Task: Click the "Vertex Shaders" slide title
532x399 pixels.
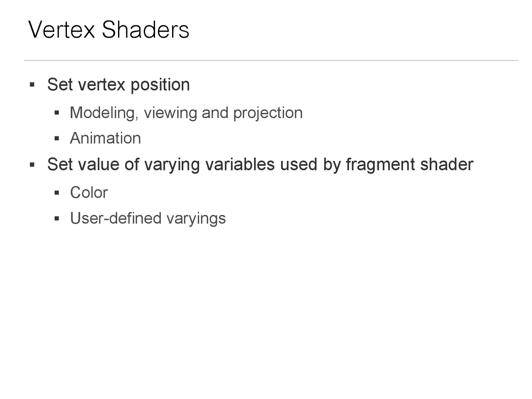Action: 108,30
